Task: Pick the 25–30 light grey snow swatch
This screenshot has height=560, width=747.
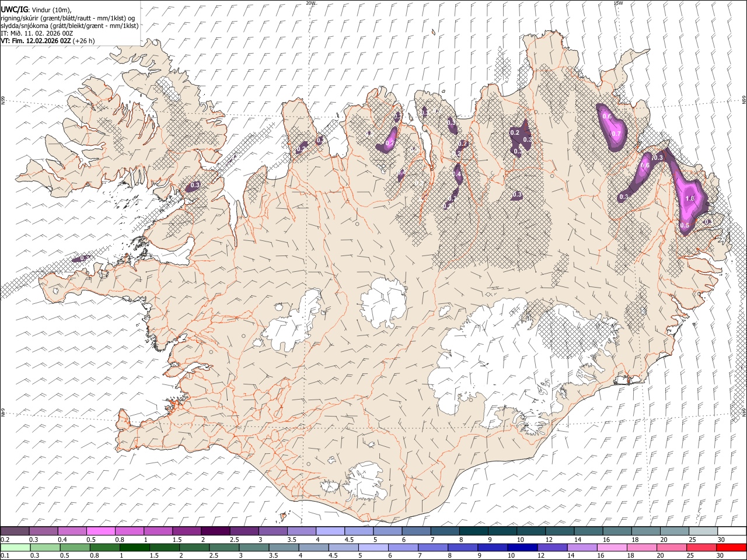Action: pyautogui.click(x=704, y=531)
